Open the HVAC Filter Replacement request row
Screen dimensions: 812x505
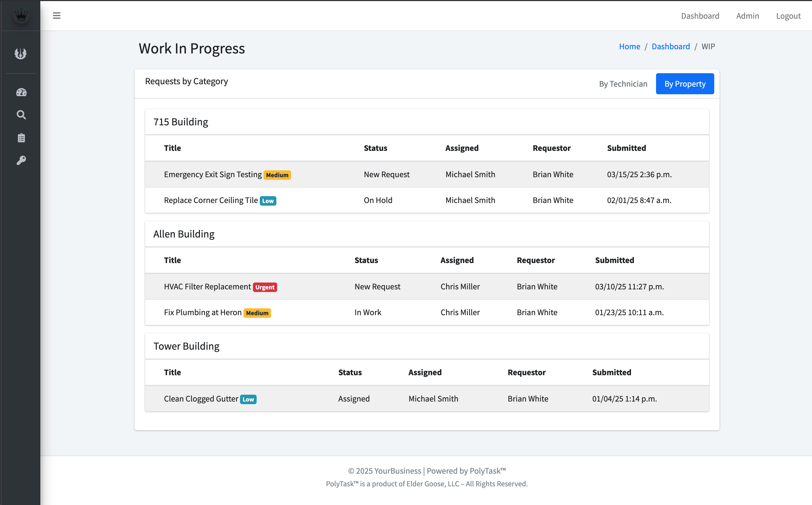pos(207,286)
